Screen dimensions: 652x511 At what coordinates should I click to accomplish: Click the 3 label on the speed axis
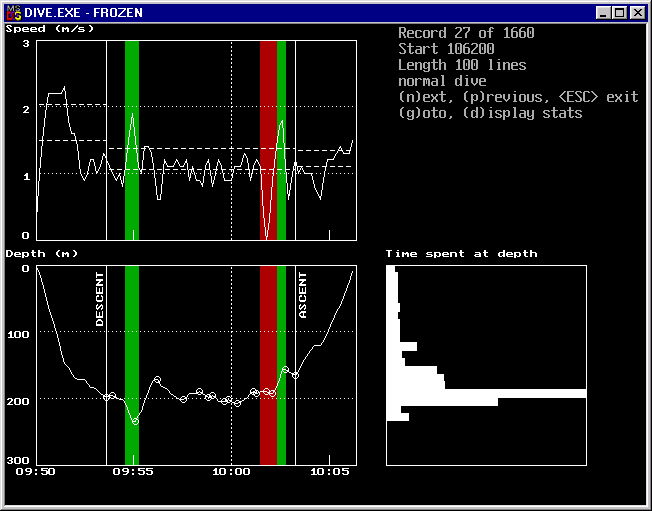tap(26, 44)
